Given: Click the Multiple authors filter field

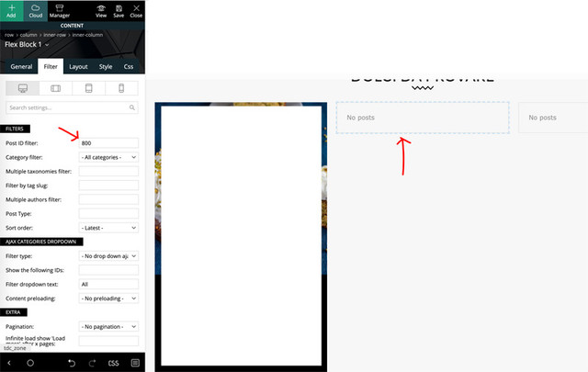Looking at the screenshot, I should point(108,199).
